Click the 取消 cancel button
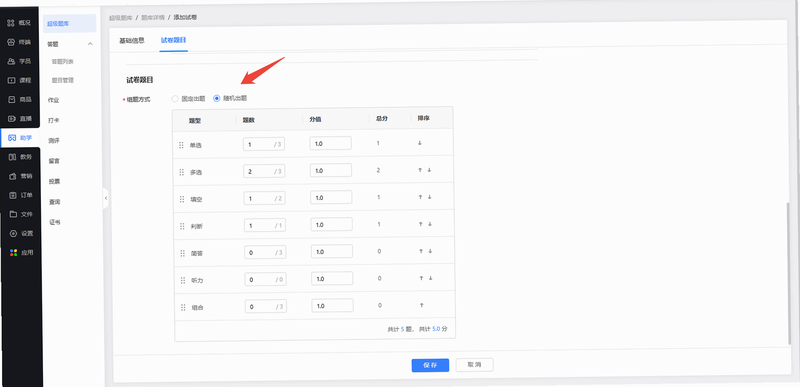 pyautogui.click(x=474, y=365)
